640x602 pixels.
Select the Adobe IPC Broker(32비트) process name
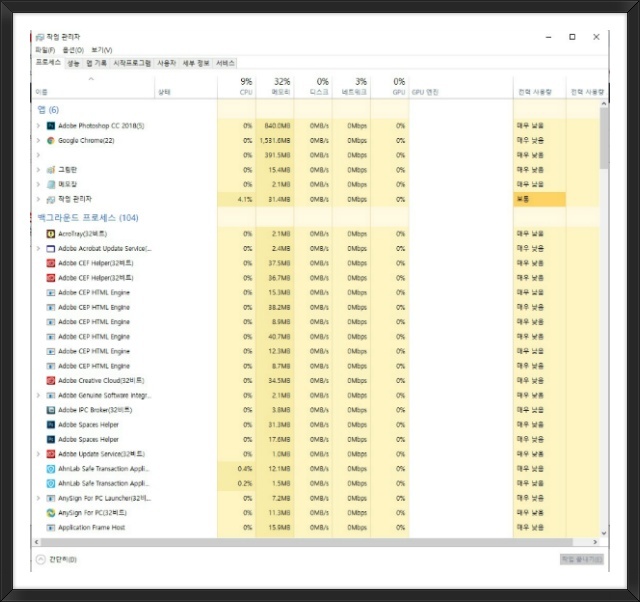[95, 410]
